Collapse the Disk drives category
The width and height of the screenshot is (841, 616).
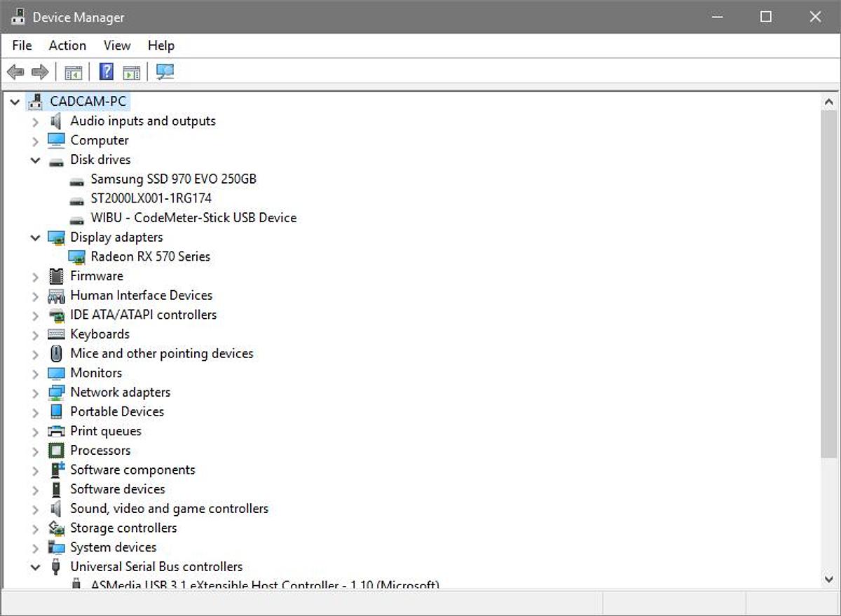point(36,160)
